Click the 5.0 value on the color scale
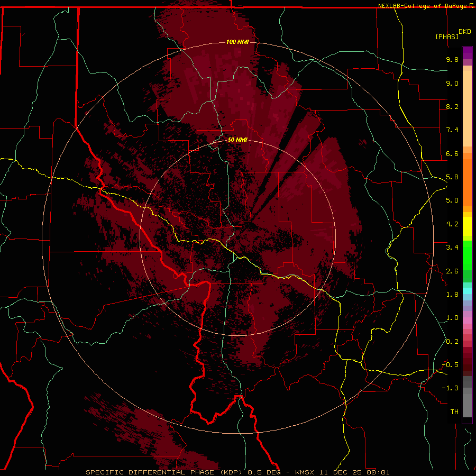This screenshot has width=476, height=476. (x=452, y=200)
